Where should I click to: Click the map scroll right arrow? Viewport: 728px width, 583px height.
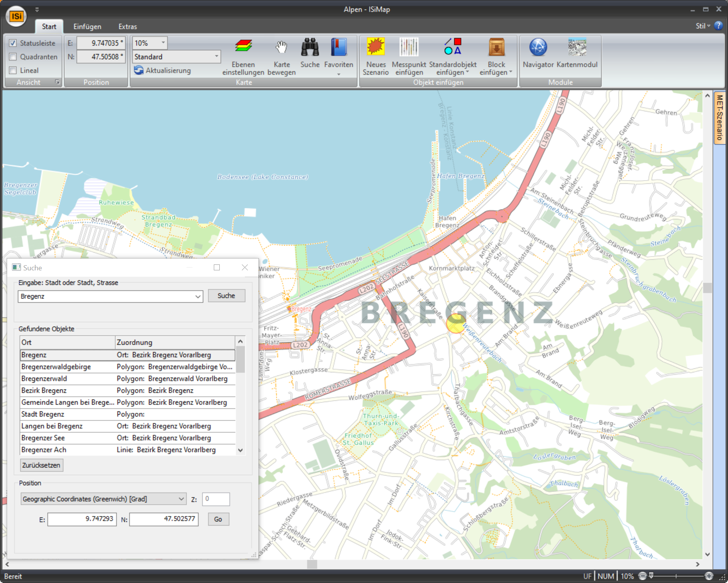(x=698, y=564)
